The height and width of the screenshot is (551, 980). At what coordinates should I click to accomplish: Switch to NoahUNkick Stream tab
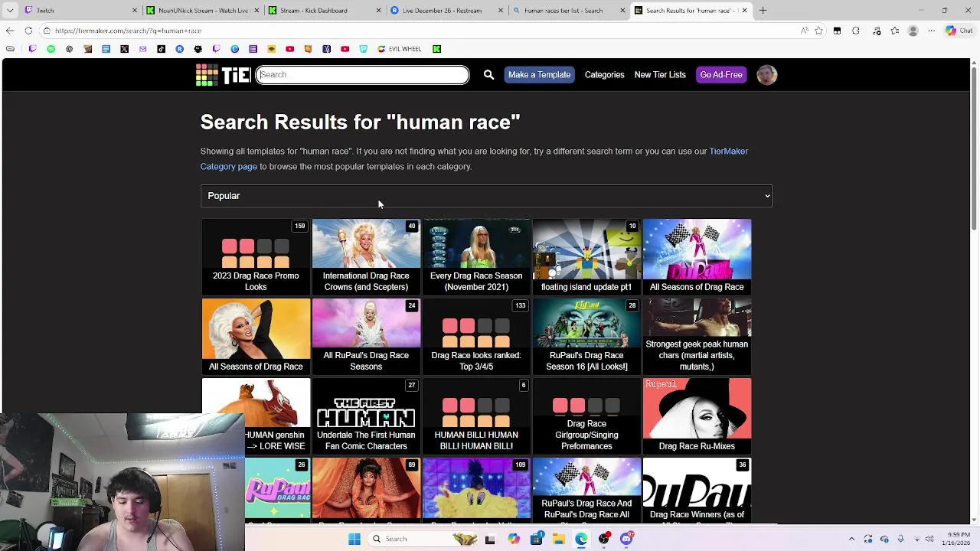[x=203, y=11]
